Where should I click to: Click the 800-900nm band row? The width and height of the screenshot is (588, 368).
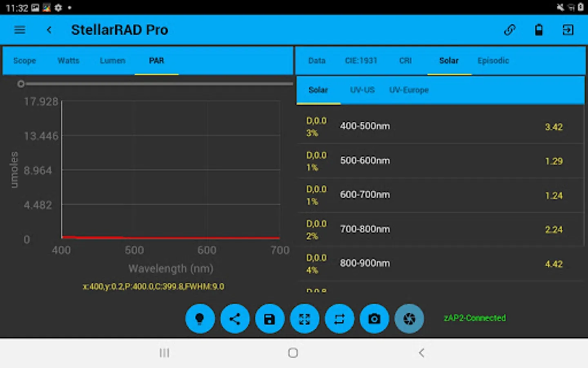coord(440,264)
